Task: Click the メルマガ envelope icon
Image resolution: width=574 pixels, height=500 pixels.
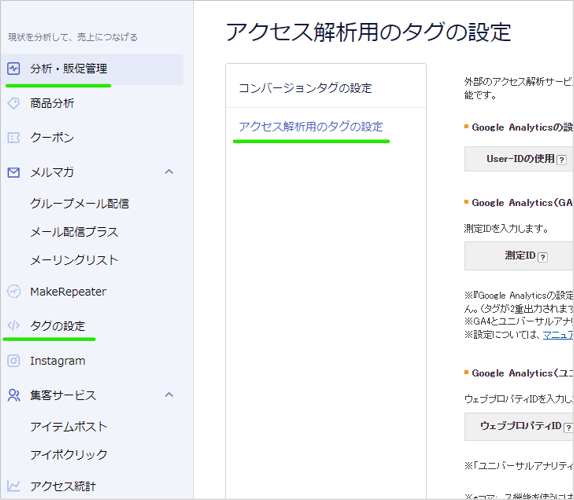Action: tap(14, 172)
